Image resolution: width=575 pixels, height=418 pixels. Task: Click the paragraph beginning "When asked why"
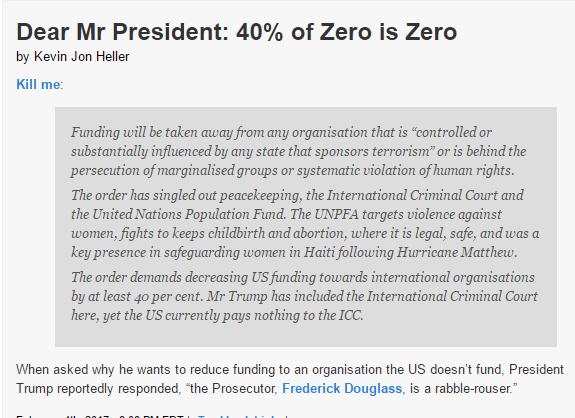tap(290, 379)
